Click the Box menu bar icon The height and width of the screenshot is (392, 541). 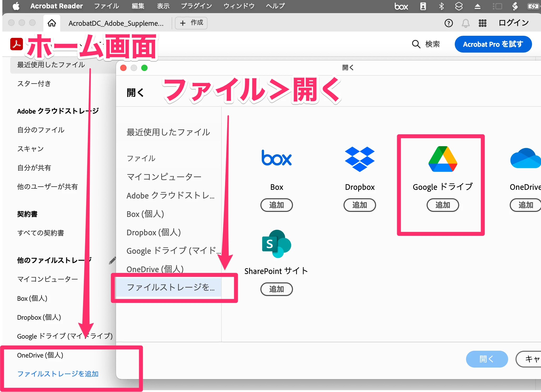pos(401,6)
